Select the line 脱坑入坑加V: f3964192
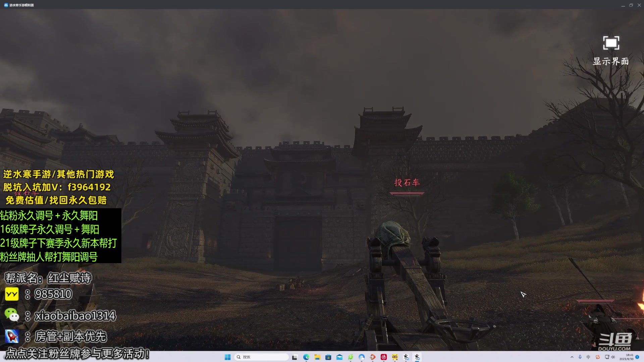Screen dimensions: 644x362 pyautogui.click(x=57, y=187)
